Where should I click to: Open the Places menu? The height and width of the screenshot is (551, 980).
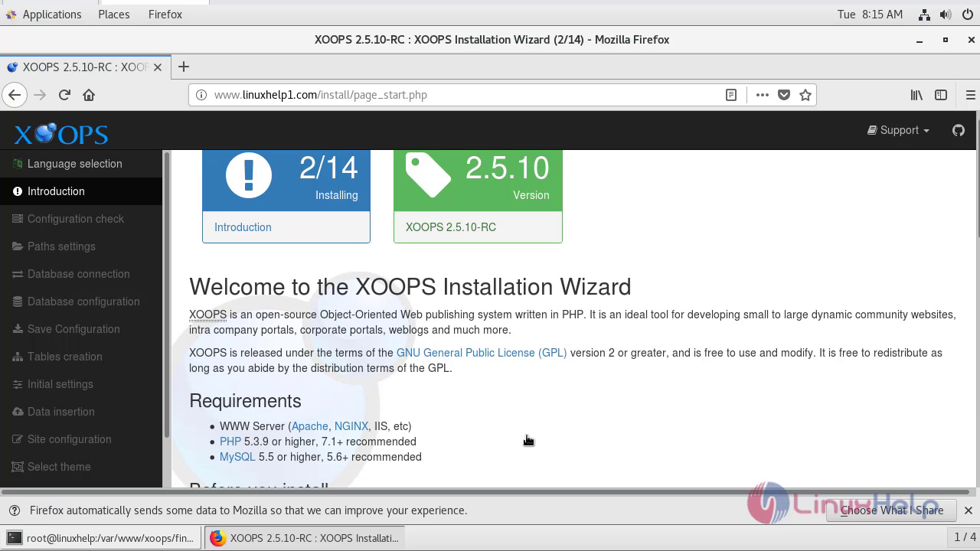tap(114, 15)
